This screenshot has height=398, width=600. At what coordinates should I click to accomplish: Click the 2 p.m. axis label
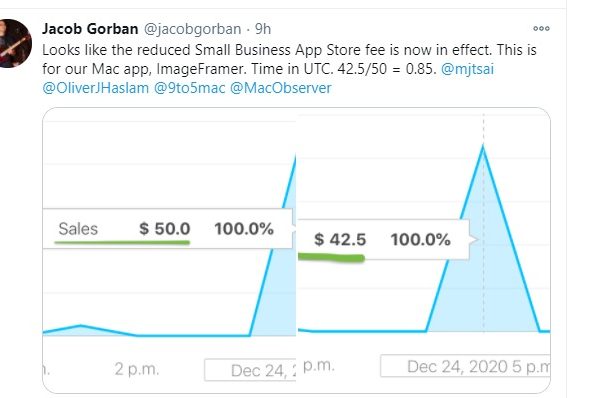point(136,369)
